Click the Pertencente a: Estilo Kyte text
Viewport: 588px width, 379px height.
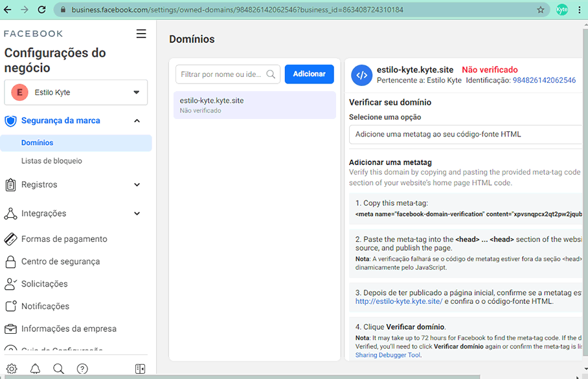point(419,80)
